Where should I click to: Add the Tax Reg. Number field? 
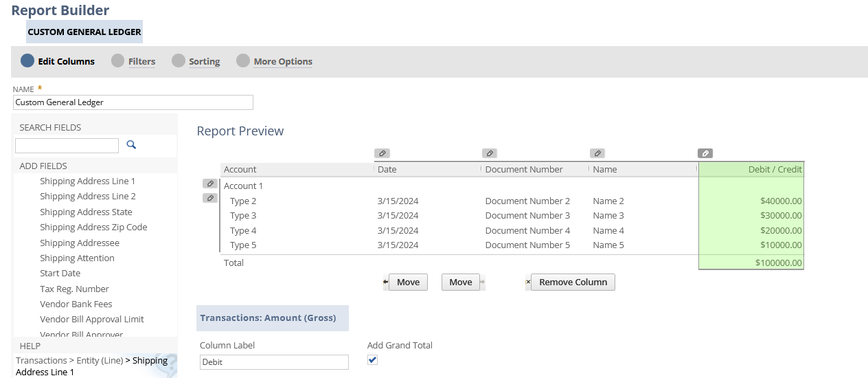(74, 289)
